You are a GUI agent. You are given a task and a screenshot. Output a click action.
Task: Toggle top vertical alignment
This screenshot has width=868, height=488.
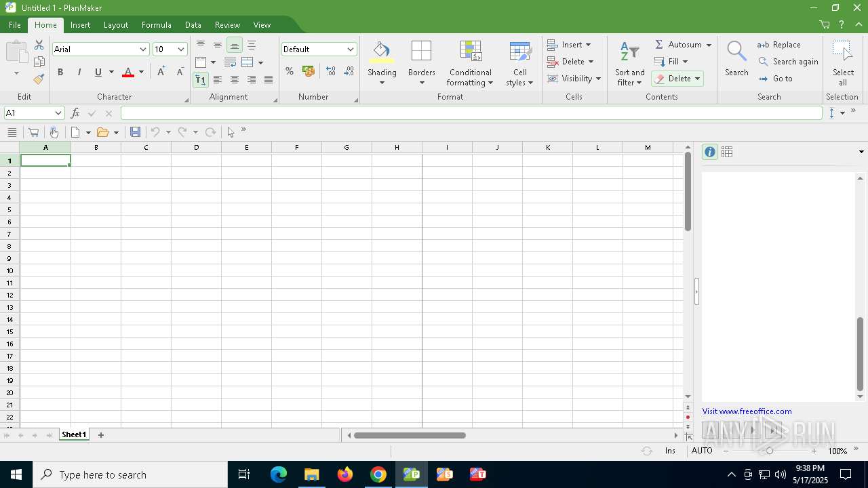coord(200,45)
